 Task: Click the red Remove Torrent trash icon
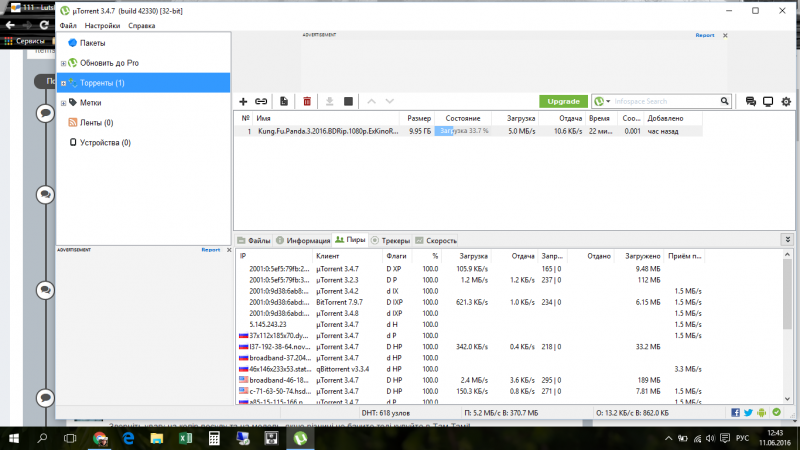(307, 101)
